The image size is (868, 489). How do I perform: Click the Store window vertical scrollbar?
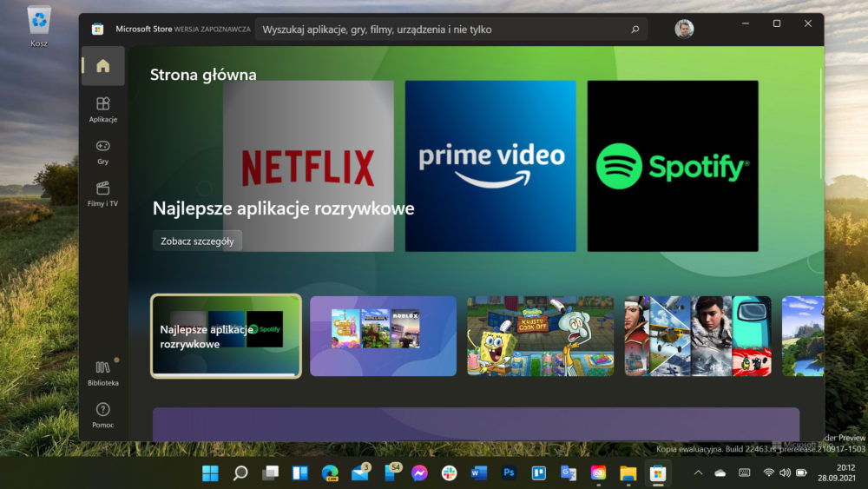(820, 123)
